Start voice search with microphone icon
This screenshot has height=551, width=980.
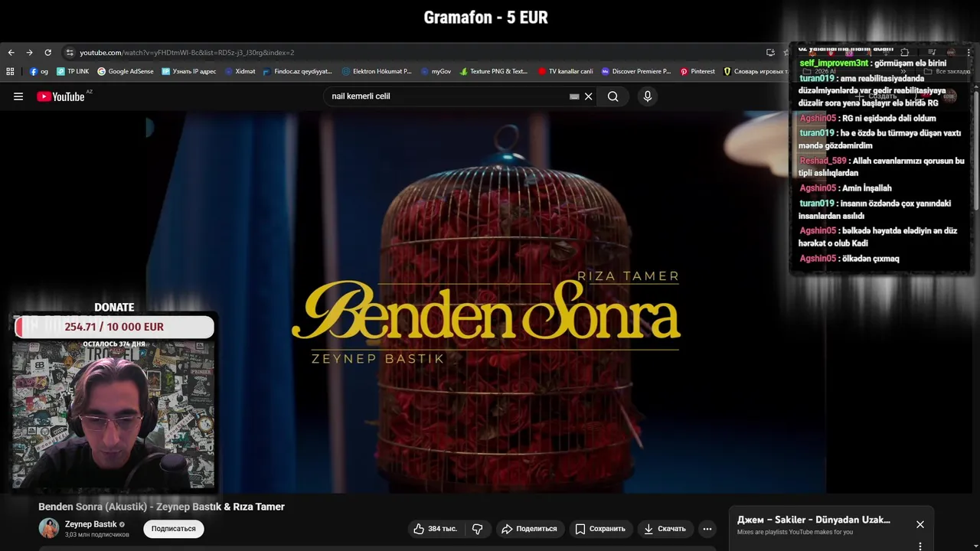(648, 96)
